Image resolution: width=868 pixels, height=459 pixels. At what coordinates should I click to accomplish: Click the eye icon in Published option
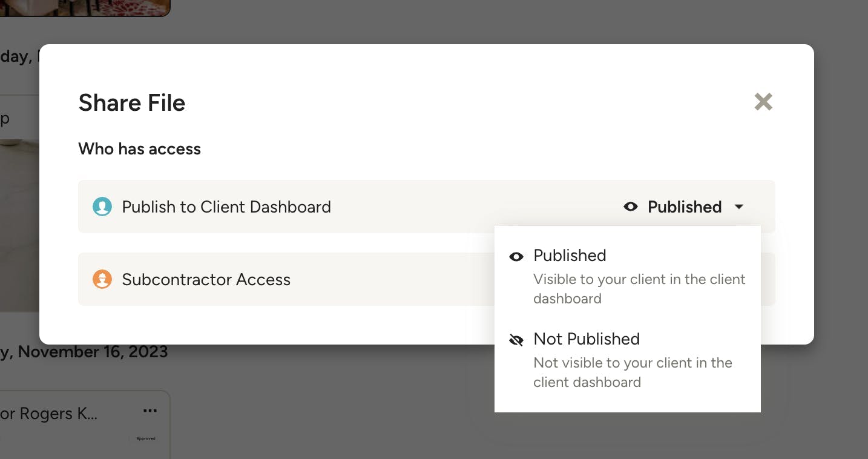click(x=516, y=257)
